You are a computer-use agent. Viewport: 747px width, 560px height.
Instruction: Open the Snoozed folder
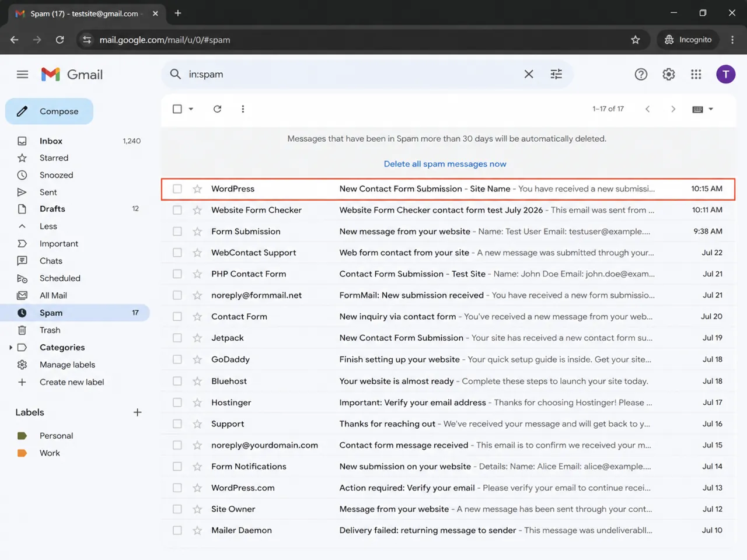point(75,175)
